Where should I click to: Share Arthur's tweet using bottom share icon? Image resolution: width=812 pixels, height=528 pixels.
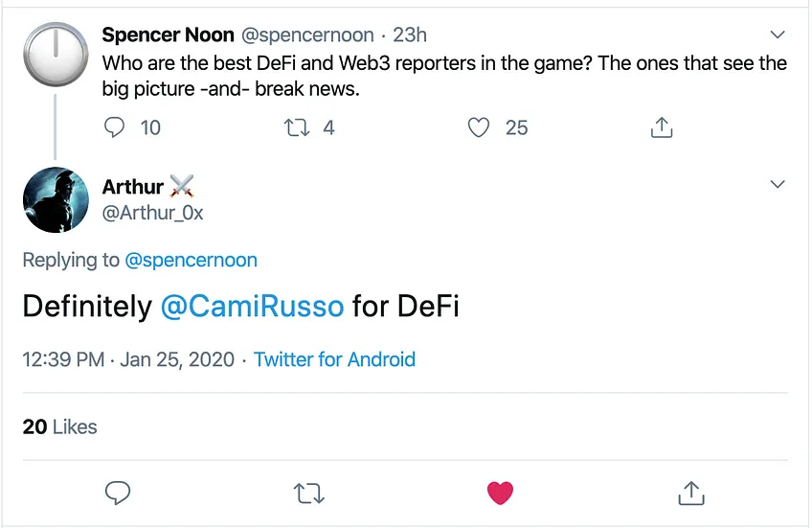coord(691,493)
